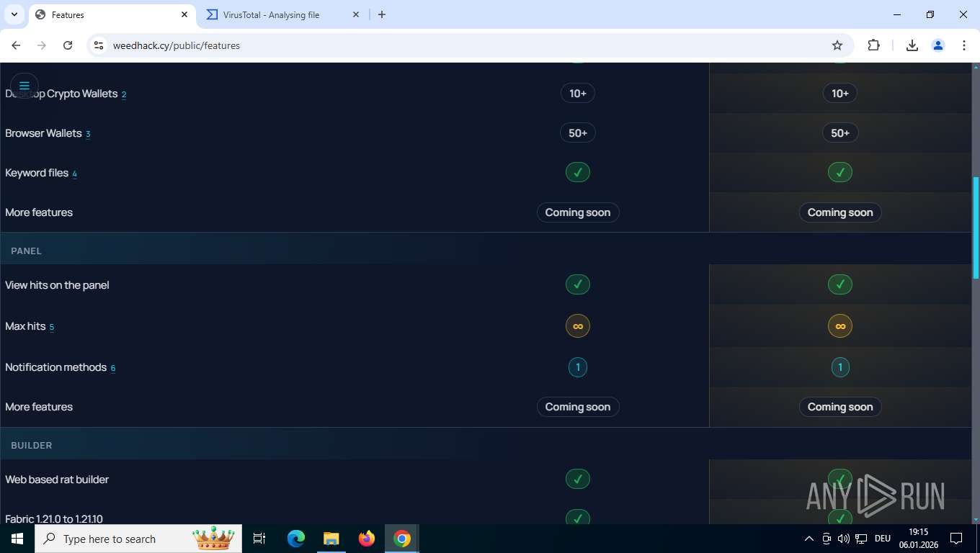Click first Coming soon badge above the PANEL section
The height and width of the screenshot is (553, 980).
578,212
